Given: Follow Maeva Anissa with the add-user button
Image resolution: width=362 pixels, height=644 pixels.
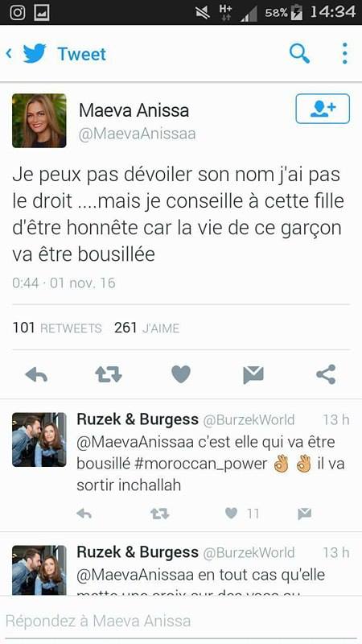Looking at the screenshot, I should (323, 109).
